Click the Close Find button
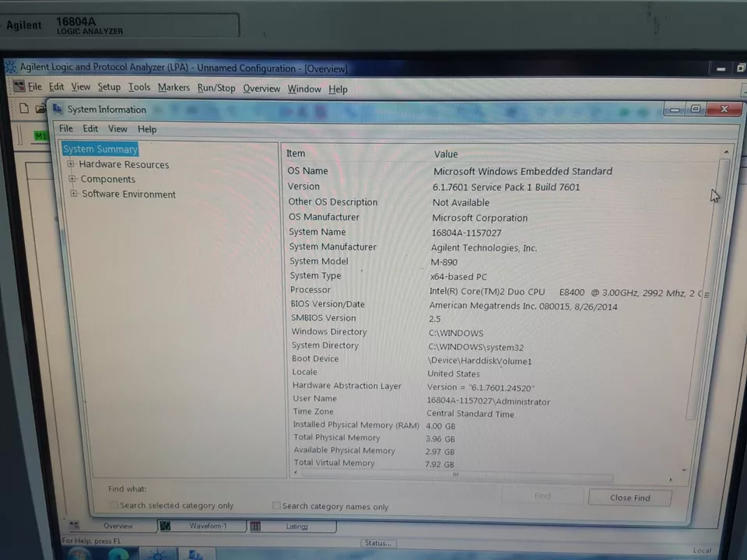The height and width of the screenshot is (560, 747). pyautogui.click(x=630, y=498)
